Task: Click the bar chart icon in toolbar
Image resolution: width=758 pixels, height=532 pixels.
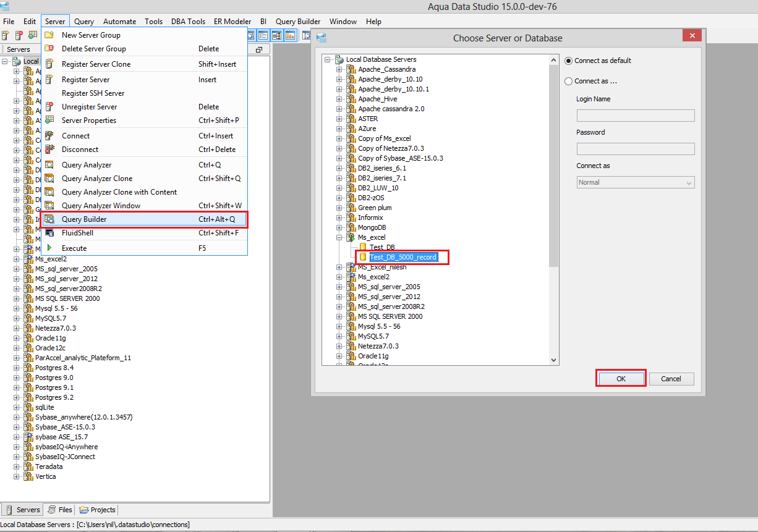Action: [290, 35]
